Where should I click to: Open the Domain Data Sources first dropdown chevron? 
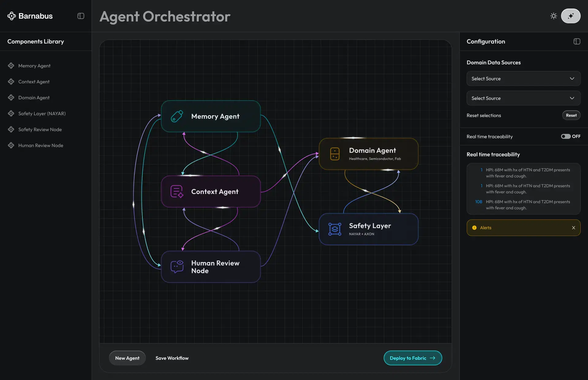[x=572, y=78]
